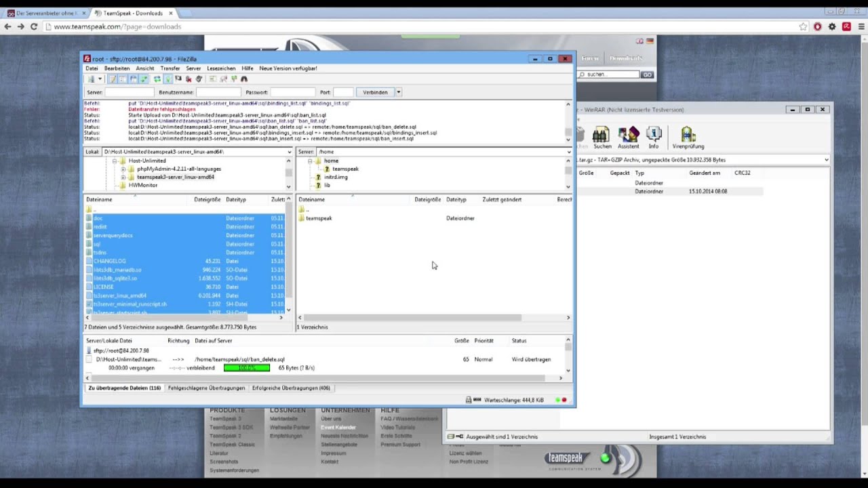The height and width of the screenshot is (488, 868).
Task: Click the WinRAR Assistent icon
Action: coord(628,138)
